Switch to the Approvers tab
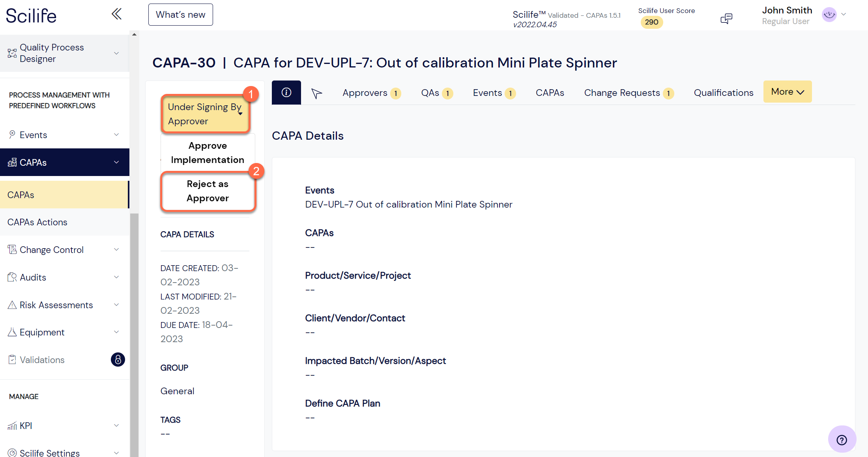The image size is (868, 457). pyautogui.click(x=371, y=93)
